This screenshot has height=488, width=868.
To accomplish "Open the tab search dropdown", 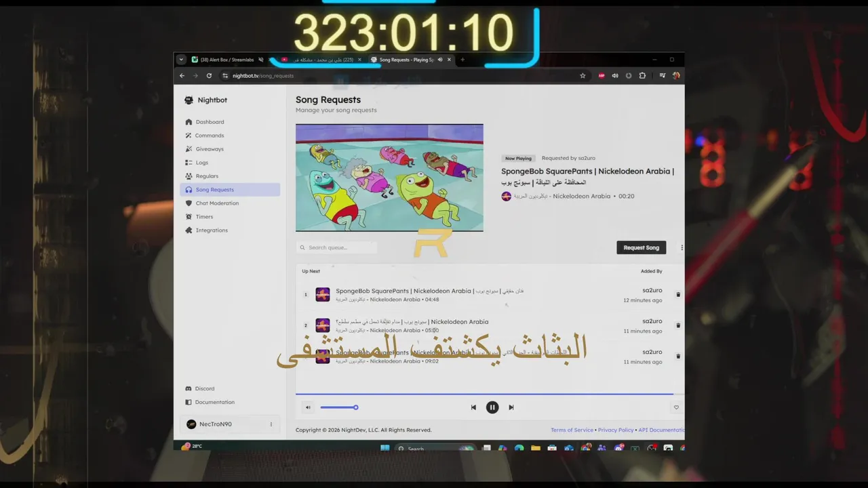I will pyautogui.click(x=181, y=60).
